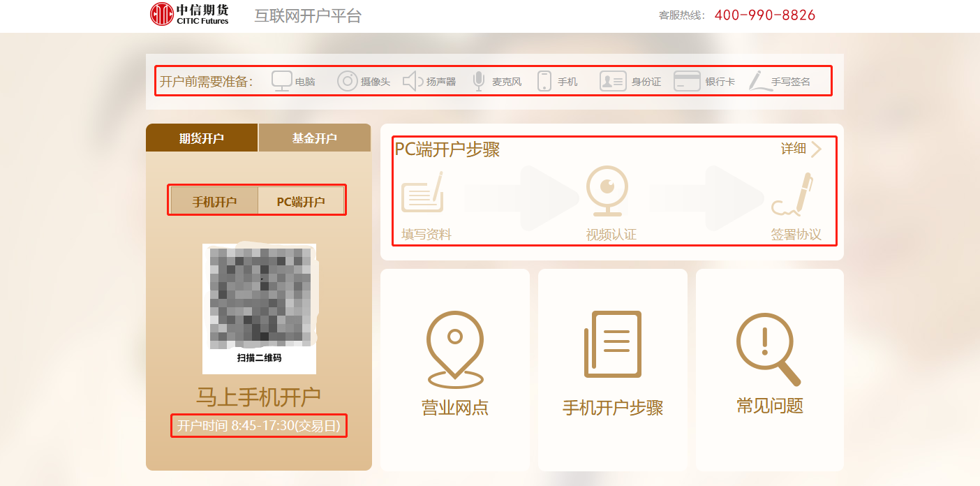Click the 签署协议 step label
This screenshot has width=980, height=486.
click(x=796, y=235)
